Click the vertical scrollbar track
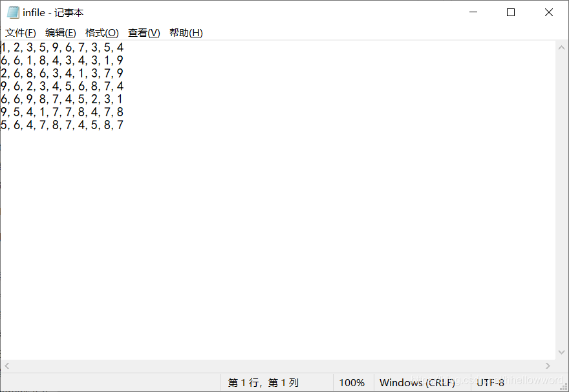 pos(562,194)
